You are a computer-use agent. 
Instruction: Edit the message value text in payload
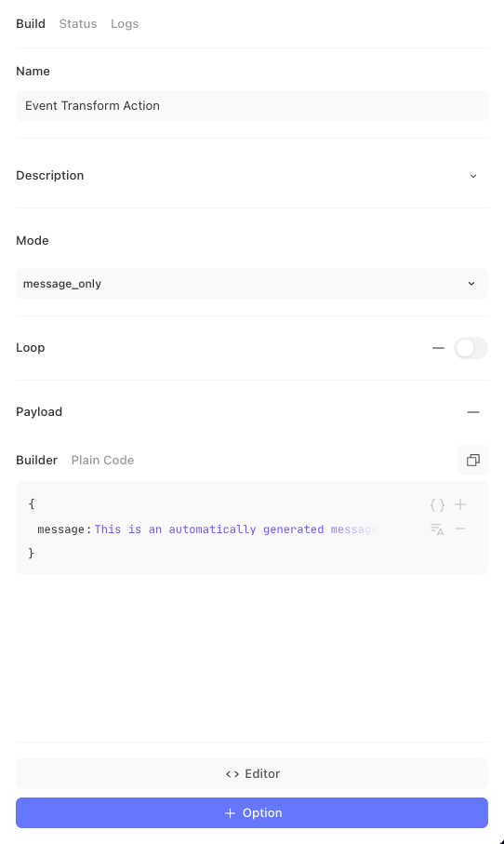pos(236,529)
